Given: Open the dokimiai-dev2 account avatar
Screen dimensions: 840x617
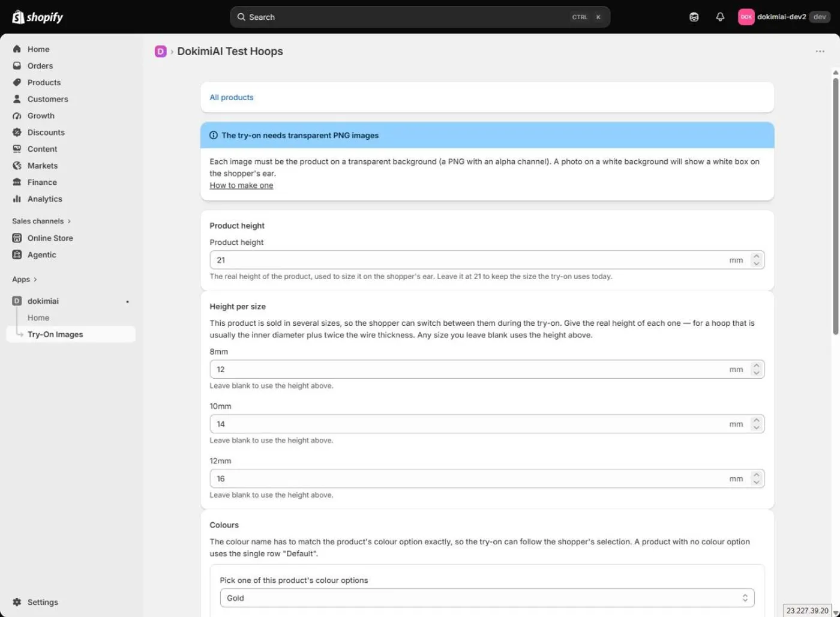Looking at the screenshot, I should tap(746, 17).
